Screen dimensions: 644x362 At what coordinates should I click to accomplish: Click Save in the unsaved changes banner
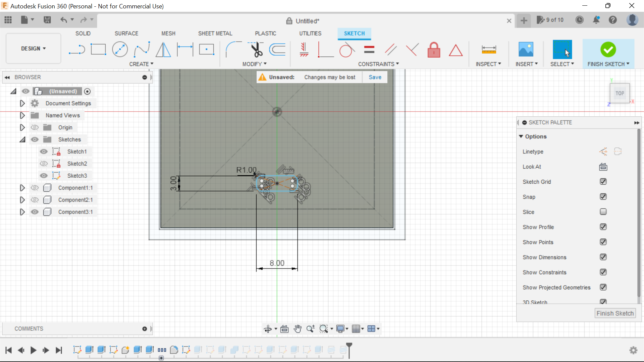tap(375, 77)
